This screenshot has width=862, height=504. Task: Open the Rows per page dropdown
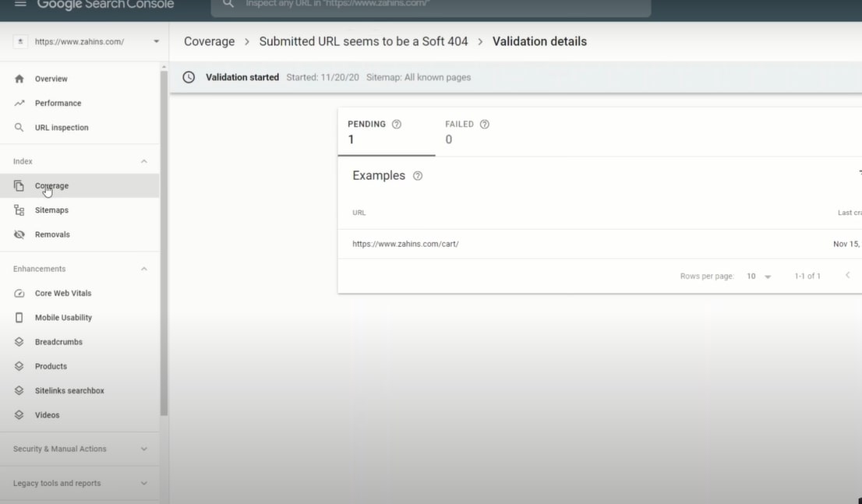[758, 277]
